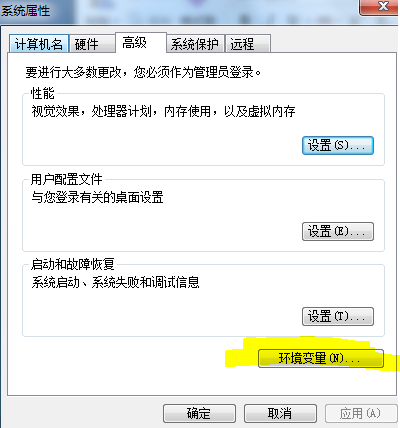Click the 用户配置文件 group label
This screenshot has height=428, width=400.
pyautogui.click(x=66, y=179)
